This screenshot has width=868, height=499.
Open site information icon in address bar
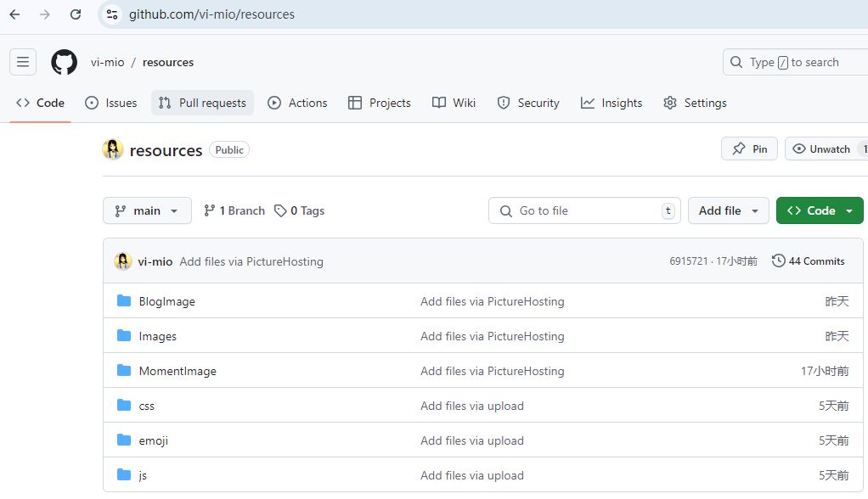[x=112, y=14]
